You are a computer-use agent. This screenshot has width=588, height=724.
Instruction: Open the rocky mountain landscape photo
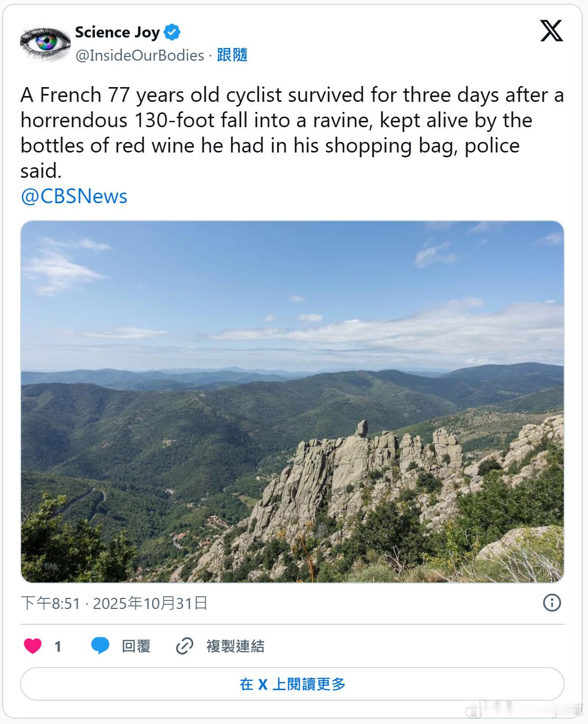[292, 401]
